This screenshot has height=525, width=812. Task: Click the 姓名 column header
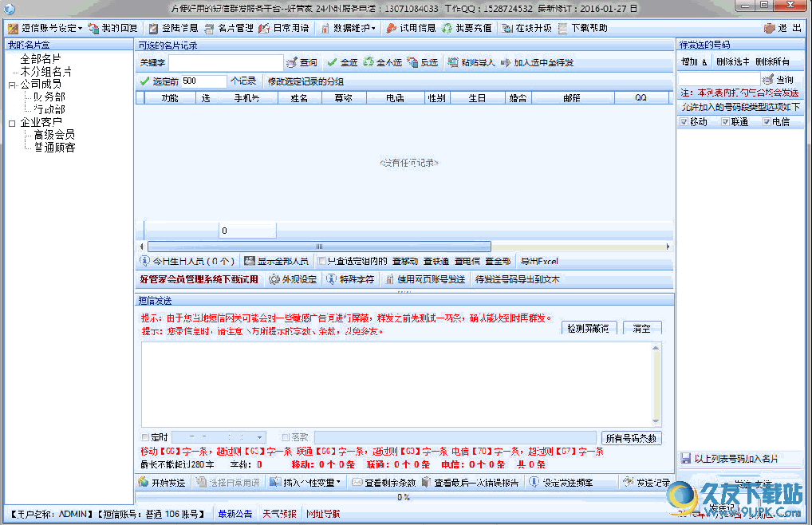(x=299, y=98)
